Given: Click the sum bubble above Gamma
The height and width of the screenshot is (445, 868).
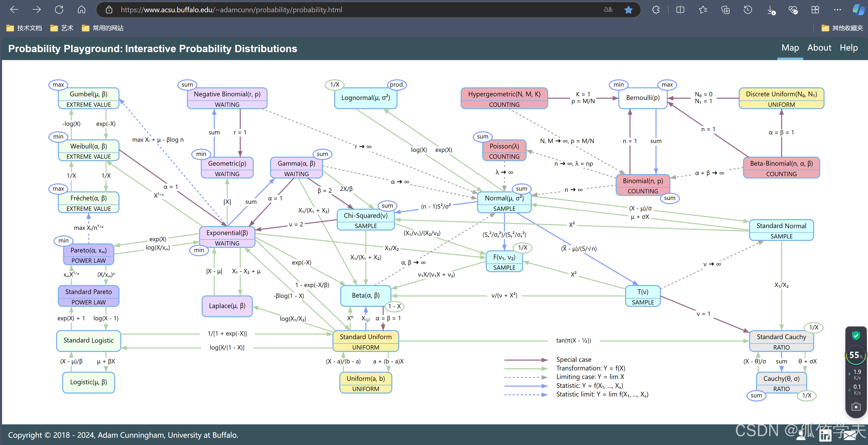Looking at the screenshot, I should pos(322,154).
